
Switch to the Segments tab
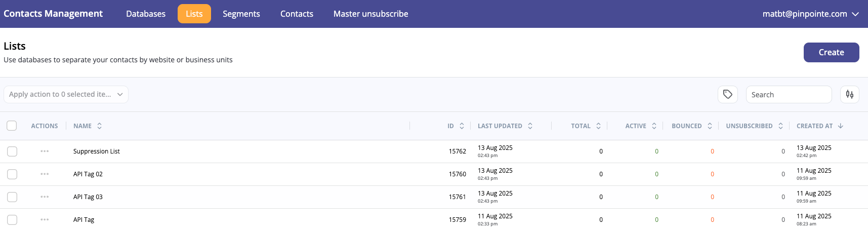coord(241,14)
